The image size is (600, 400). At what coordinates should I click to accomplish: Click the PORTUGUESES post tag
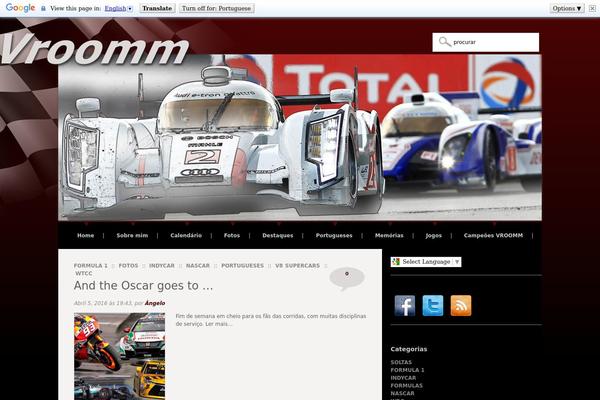coord(243,266)
